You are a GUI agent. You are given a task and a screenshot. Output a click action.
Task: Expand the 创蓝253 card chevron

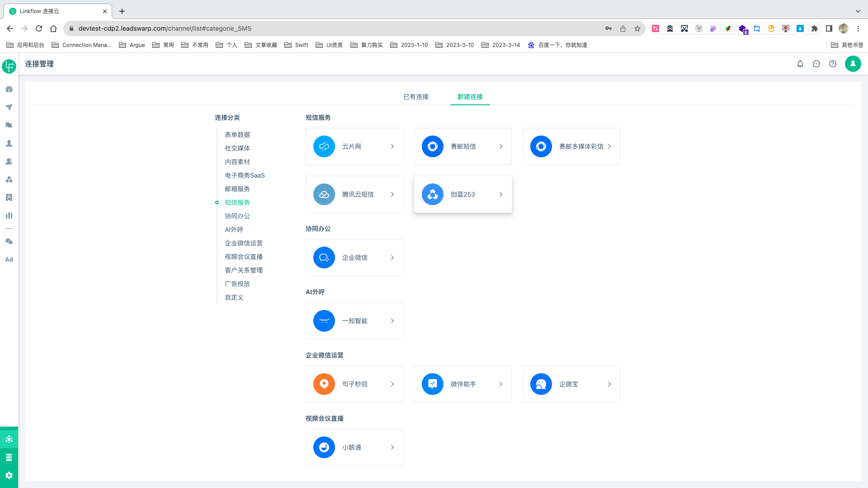point(501,194)
